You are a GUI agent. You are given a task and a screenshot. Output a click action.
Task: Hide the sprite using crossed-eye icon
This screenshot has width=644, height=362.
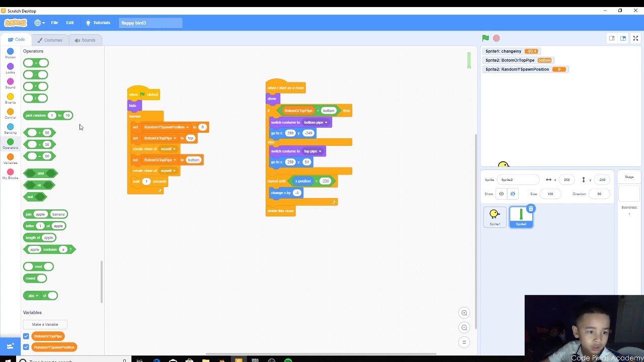tap(513, 194)
